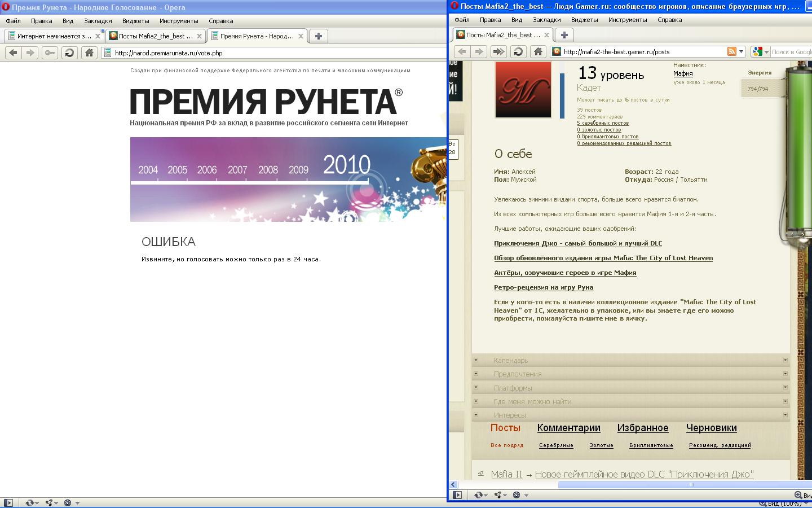This screenshot has width=812, height=508.
Task: Go to home page in left Opera window
Action: click(x=89, y=52)
